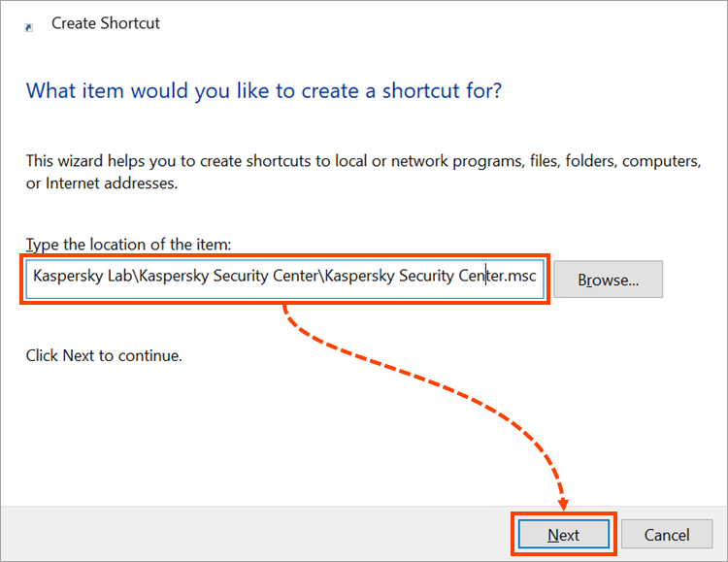Click the 'or Internet addresses.' text line
728x562 pixels.
point(102,182)
